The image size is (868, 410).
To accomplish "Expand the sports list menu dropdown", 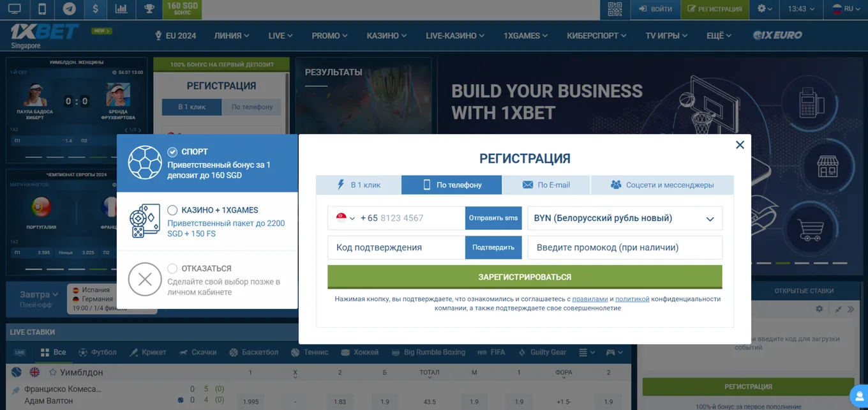I will coord(587,352).
